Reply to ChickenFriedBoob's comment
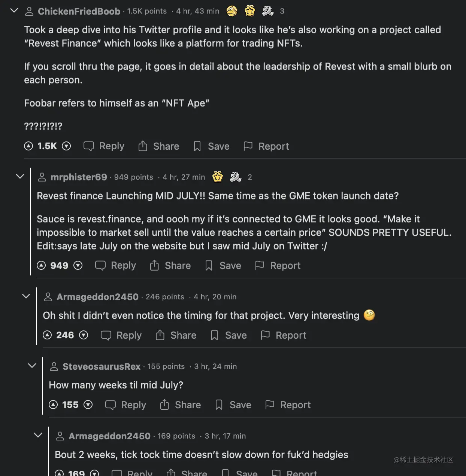Image resolution: width=466 pixels, height=476 pixels. coord(104,146)
